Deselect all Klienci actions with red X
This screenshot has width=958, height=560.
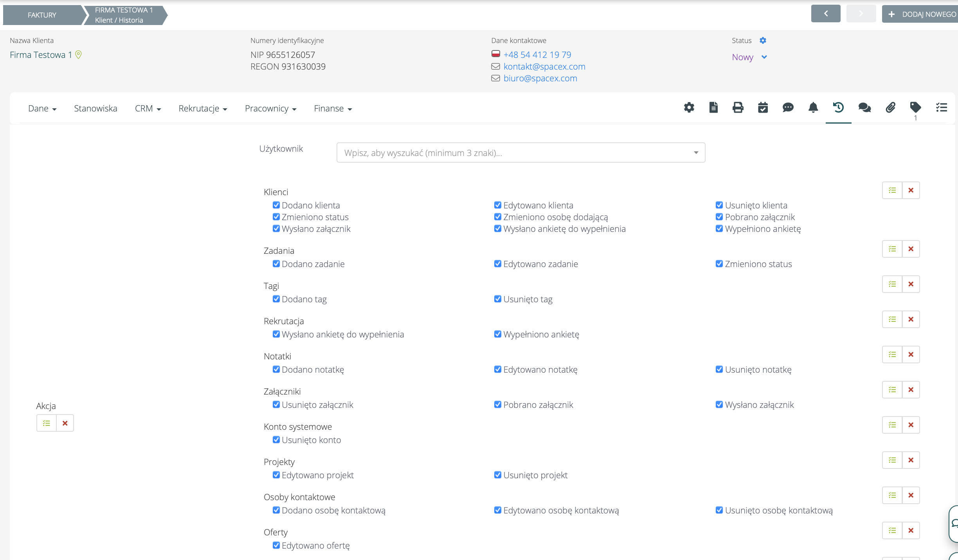(911, 190)
